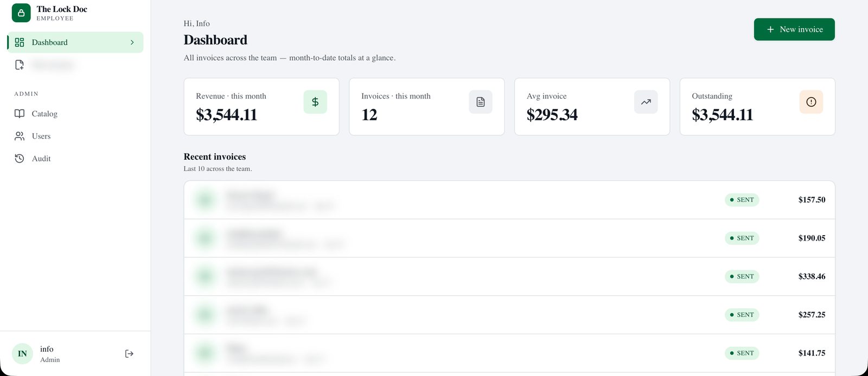Click the logout arrow icon

click(129, 354)
